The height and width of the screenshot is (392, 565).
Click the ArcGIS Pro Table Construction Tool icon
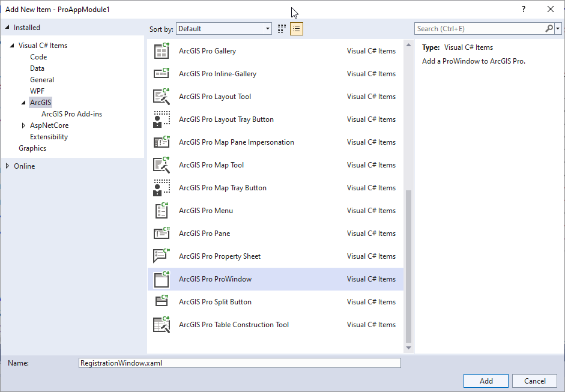pos(161,325)
